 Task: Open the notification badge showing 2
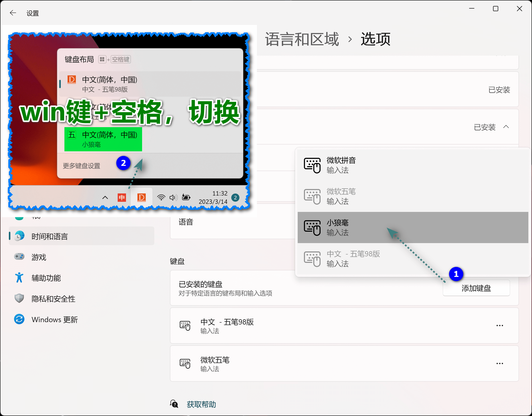[235, 198]
